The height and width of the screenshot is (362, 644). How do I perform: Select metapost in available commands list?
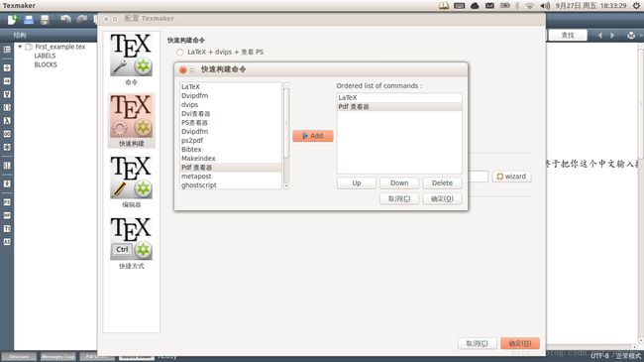[231, 177]
